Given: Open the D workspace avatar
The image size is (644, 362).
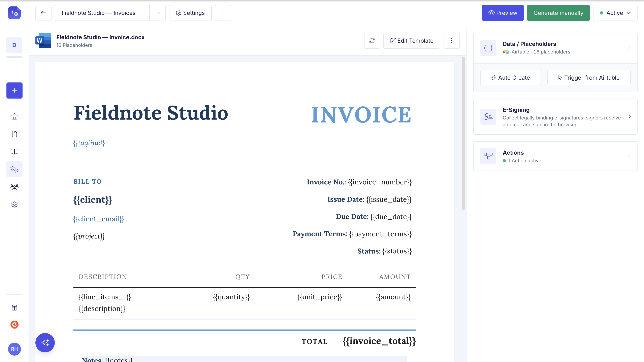Looking at the screenshot, I should (x=14, y=45).
